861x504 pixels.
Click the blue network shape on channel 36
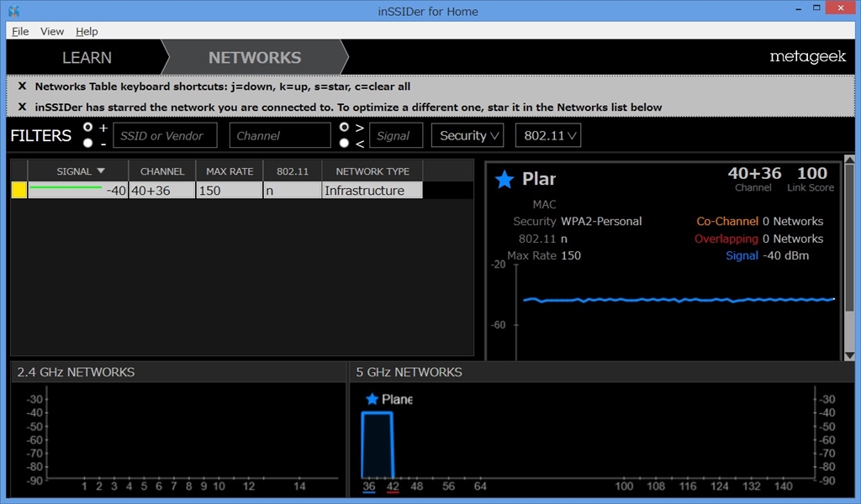378,445
